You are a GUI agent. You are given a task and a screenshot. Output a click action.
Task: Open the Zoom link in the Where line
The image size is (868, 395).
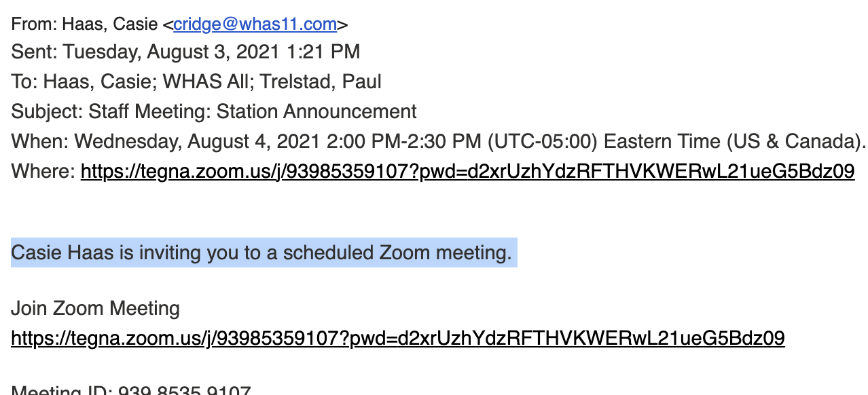click(x=467, y=171)
